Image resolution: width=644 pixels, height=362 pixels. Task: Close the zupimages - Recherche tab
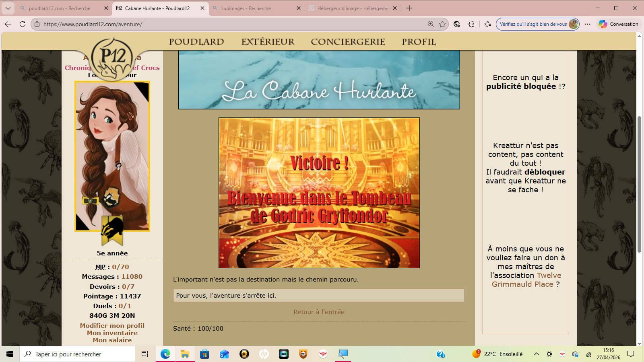(299, 8)
